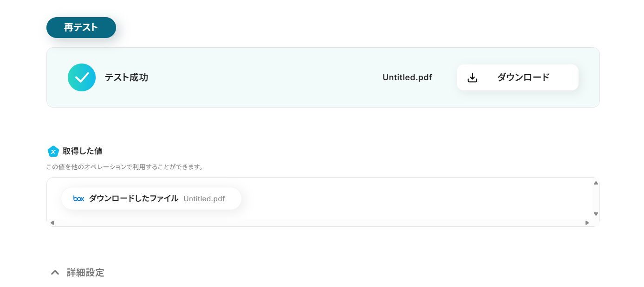Click the scroll right arrow in values panel
This screenshot has width=644, height=287.
click(587, 223)
